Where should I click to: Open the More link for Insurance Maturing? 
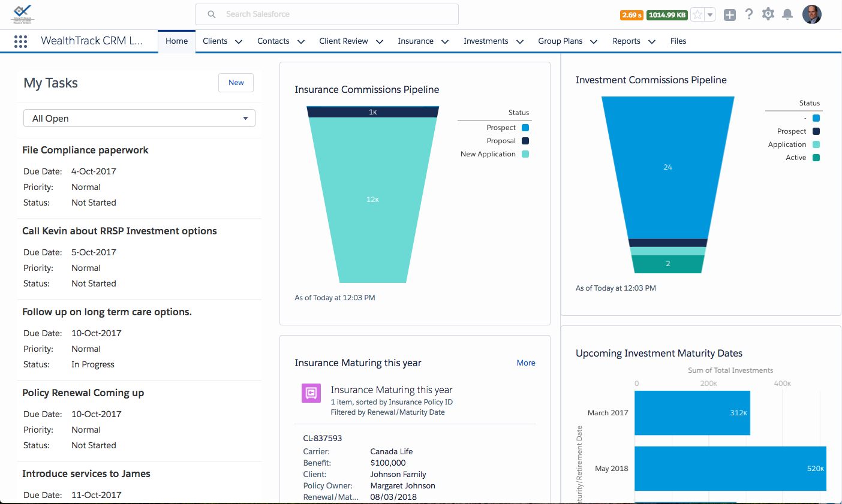tap(526, 363)
